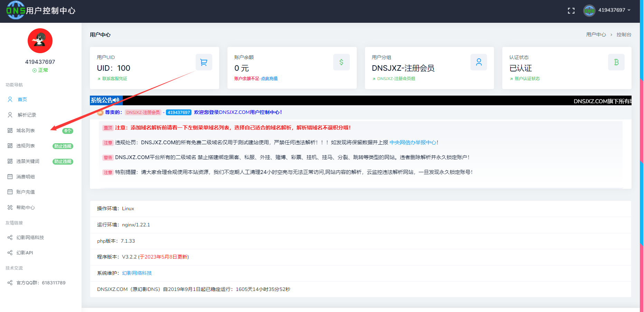644x312 pixels.
Task: Click the system announcement speaker icon
Action: point(116,100)
